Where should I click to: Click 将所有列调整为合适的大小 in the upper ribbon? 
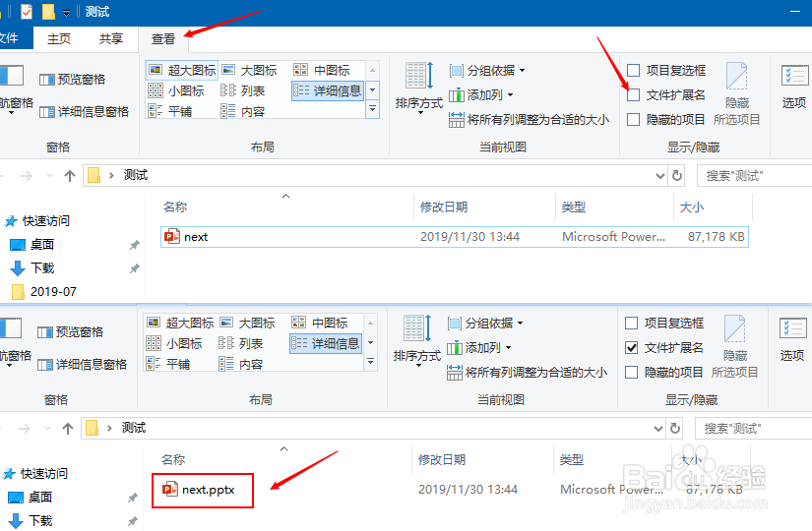pos(529,120)
